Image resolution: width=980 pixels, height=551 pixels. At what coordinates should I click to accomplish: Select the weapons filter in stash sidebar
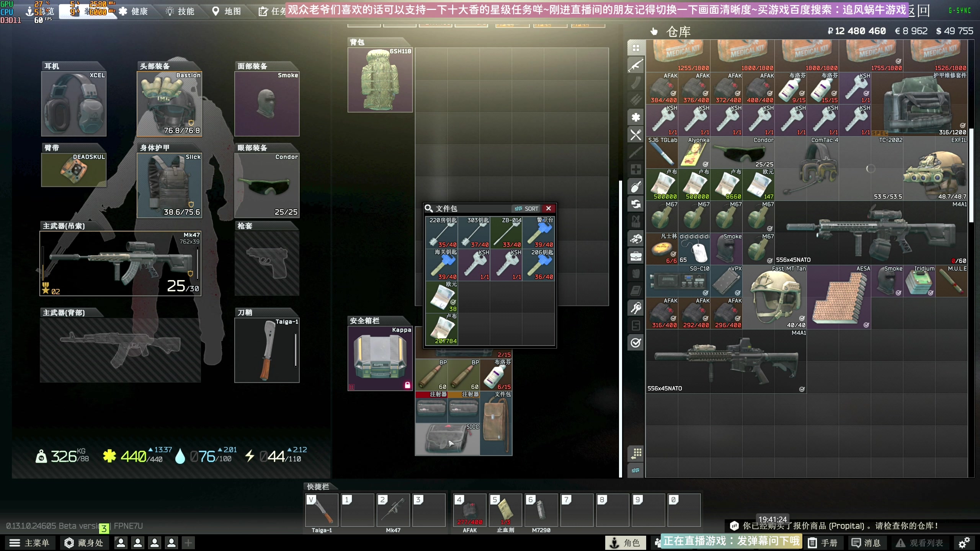click(x=635, y=65)
